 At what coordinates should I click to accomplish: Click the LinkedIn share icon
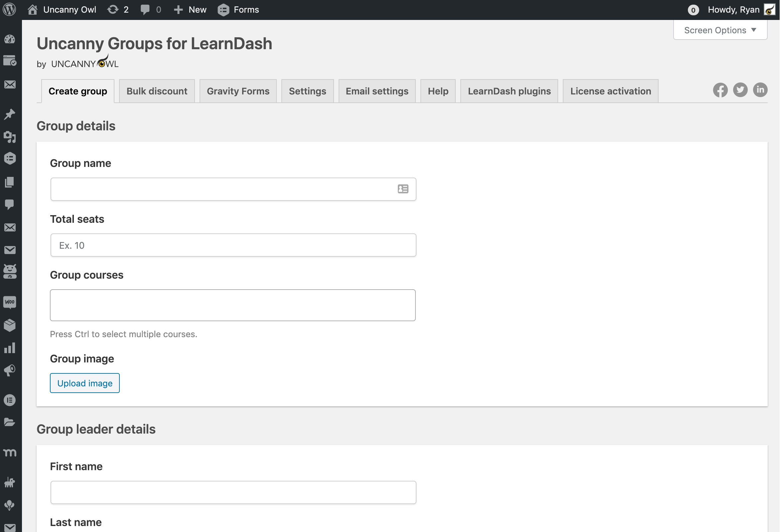click(761, 90)
